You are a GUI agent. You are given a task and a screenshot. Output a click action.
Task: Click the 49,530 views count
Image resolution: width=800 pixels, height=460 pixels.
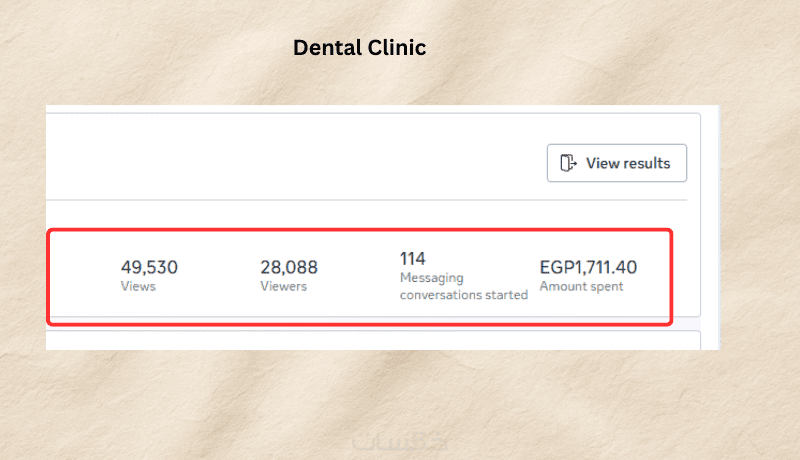(x=149, y=267)
